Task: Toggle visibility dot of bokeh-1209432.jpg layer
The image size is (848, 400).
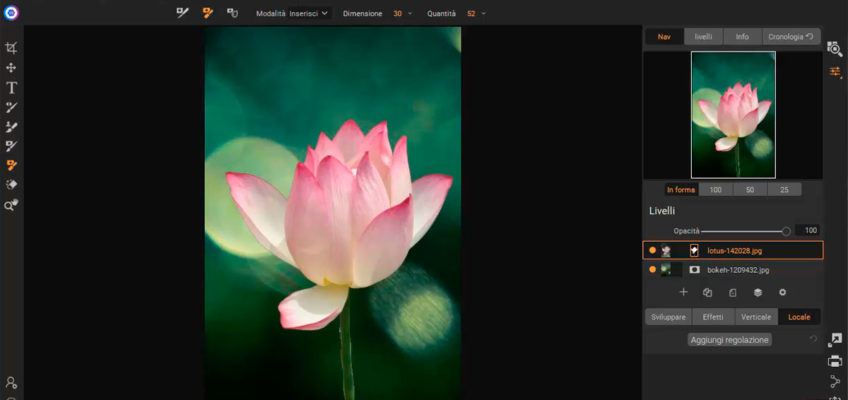Action: pos(652,269)
